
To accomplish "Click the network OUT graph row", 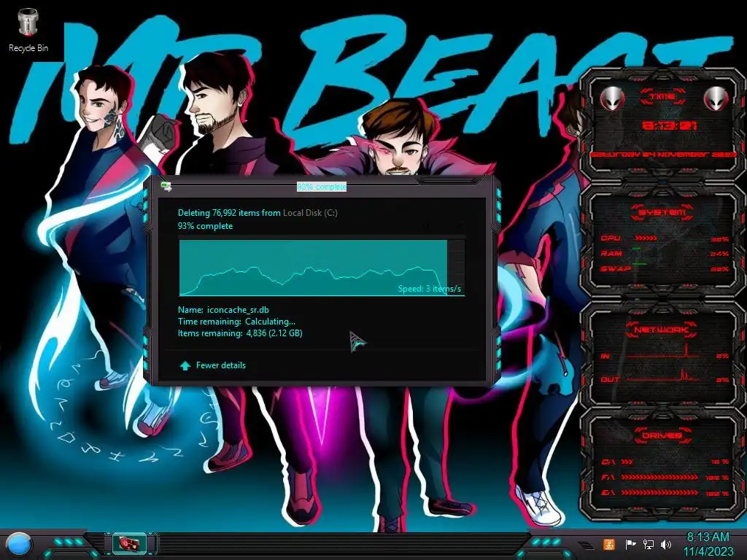I will [x=664, y=379].
